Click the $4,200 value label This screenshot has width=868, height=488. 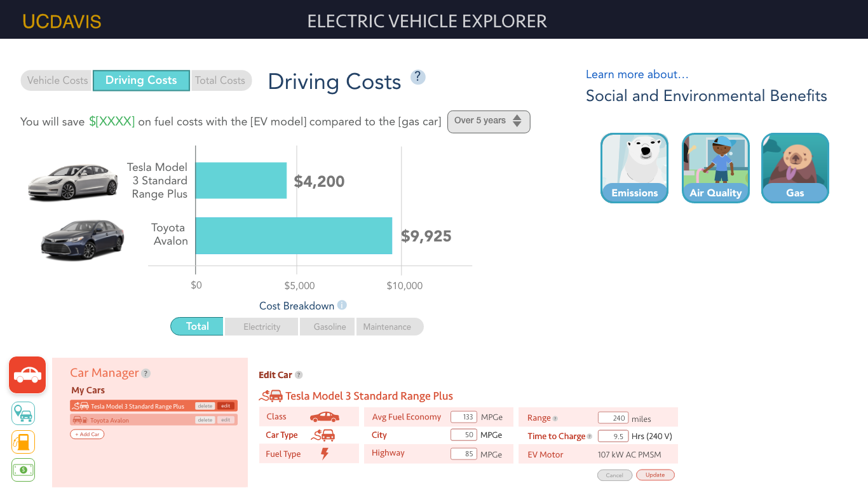(x=320, y=182)
